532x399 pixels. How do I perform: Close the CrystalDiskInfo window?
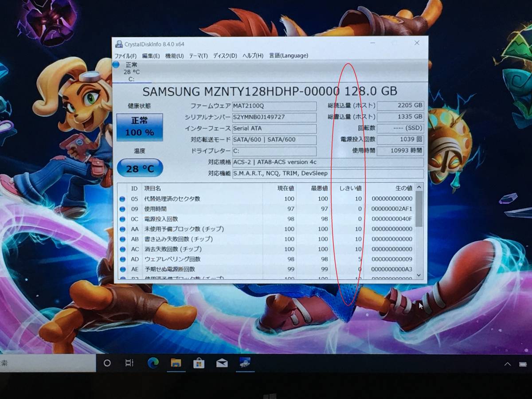click(417, 43)
